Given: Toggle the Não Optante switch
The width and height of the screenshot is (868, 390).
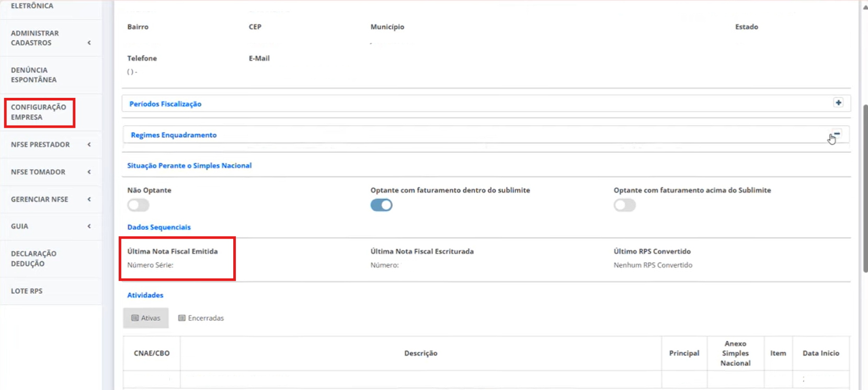Looking at the screenshot, I should click(139, 205).
